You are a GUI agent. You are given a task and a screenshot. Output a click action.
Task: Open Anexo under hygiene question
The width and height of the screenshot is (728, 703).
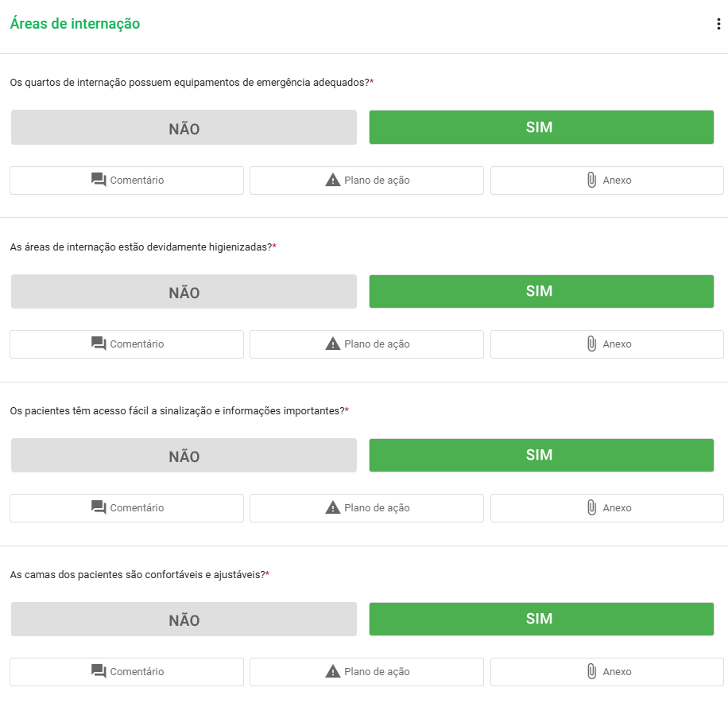point(606,344)
